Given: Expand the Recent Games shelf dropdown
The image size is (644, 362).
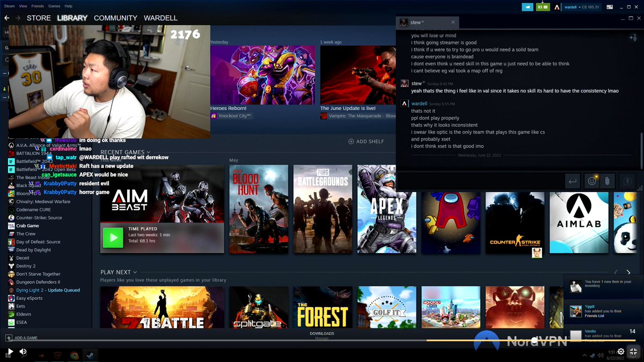Looking at the screenshot, I should click(x=149, y=152).
